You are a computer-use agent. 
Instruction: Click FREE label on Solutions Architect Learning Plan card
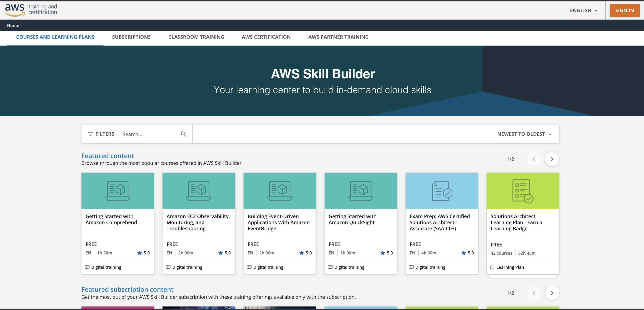(496, 245)
